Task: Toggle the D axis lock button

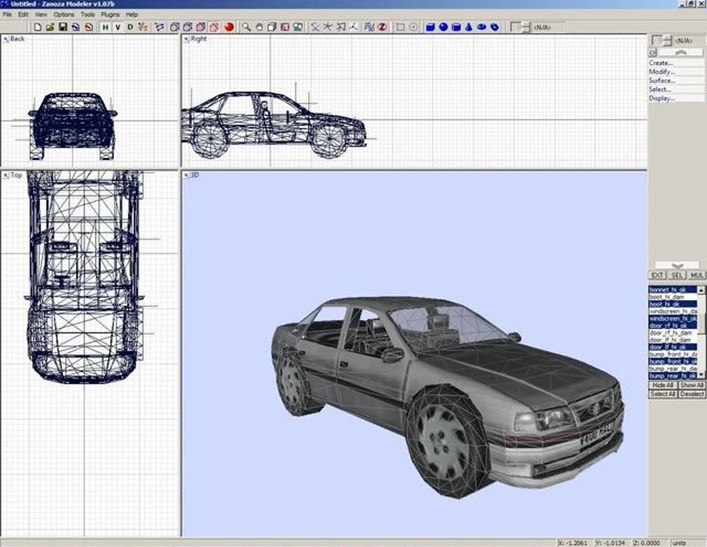Action: (132, 27)
